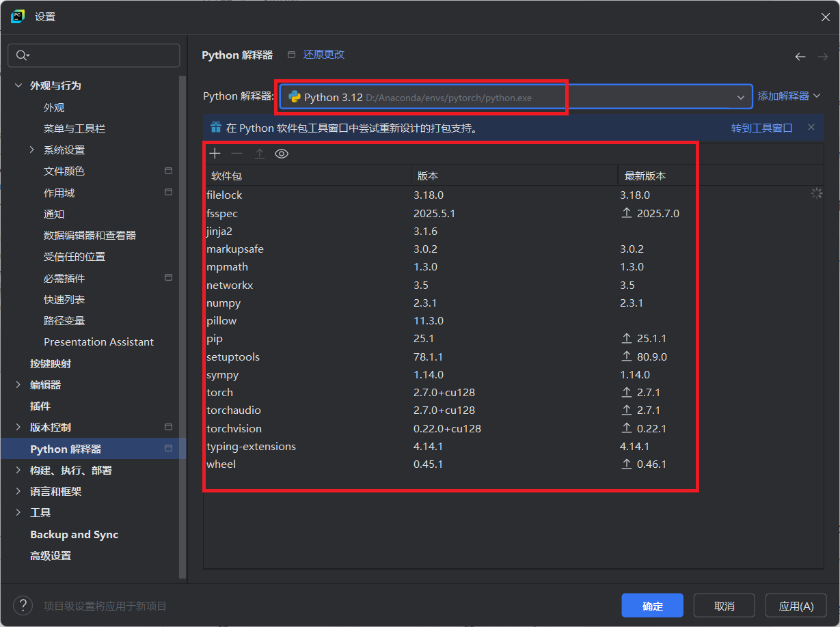Image resolution: width=840 pixels, height=627 pixels.
Task: Expand the 工具 section
Action: tap(18, 512)
